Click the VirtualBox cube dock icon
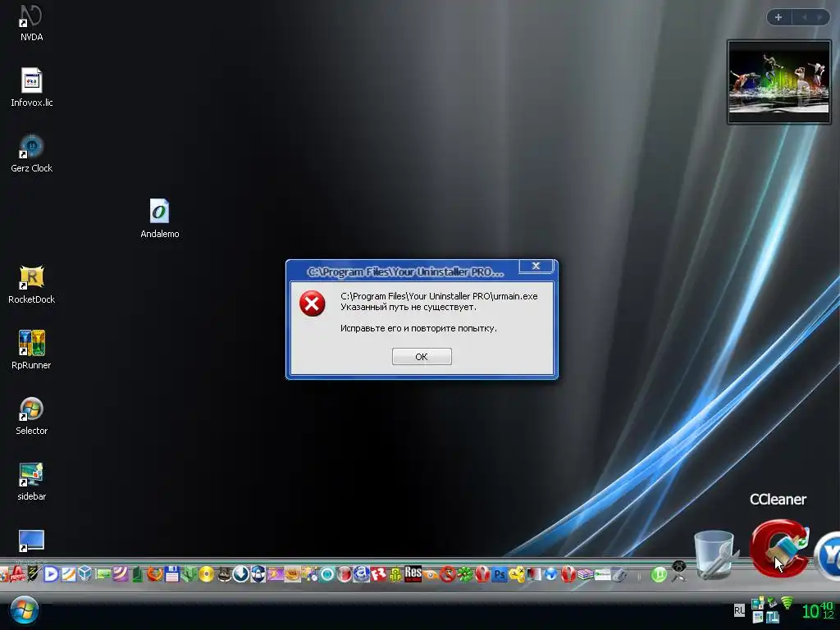The width and height of the screenshot is (840, 630). (85, 573)
